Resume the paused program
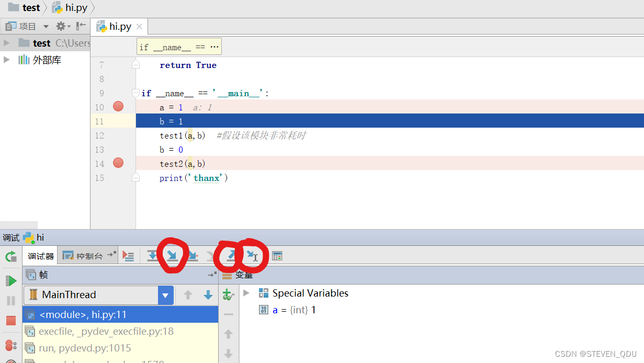 point(10,280)
